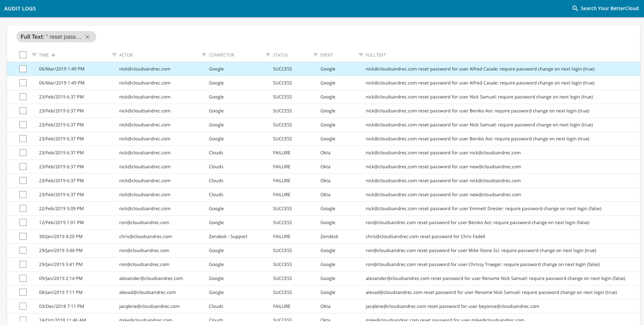Open the Emmett Dresler reset password entry

483,208
